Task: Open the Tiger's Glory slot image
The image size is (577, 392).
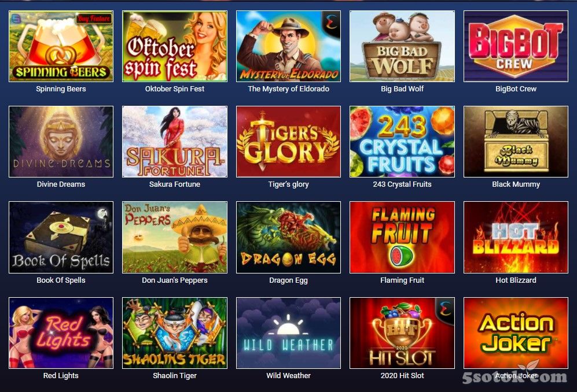Action: click(288, 142)
